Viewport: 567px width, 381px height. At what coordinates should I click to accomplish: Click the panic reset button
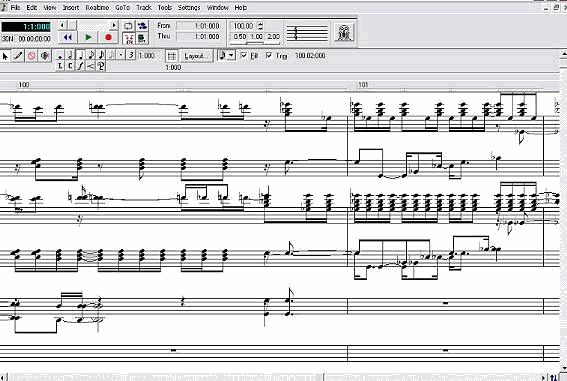point(344,32)
